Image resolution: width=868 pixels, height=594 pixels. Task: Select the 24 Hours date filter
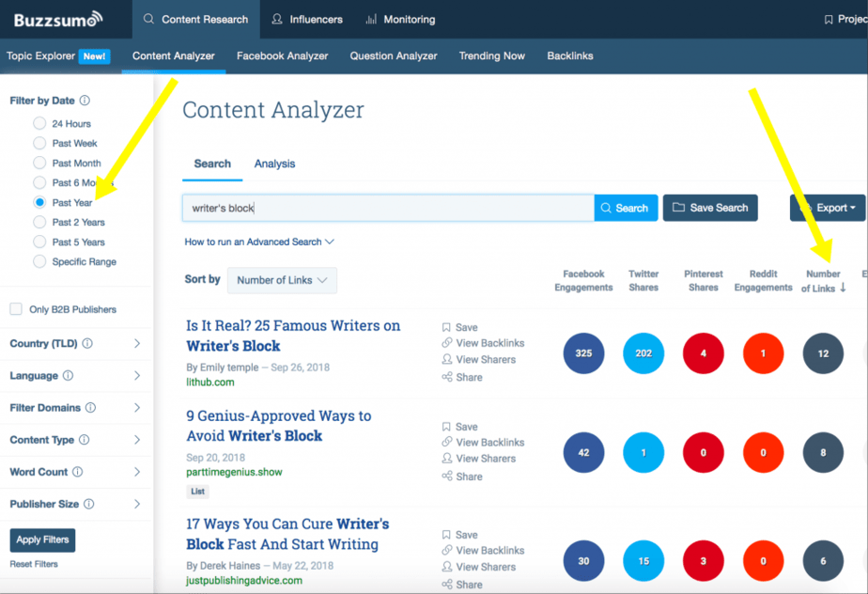point(39,123)
